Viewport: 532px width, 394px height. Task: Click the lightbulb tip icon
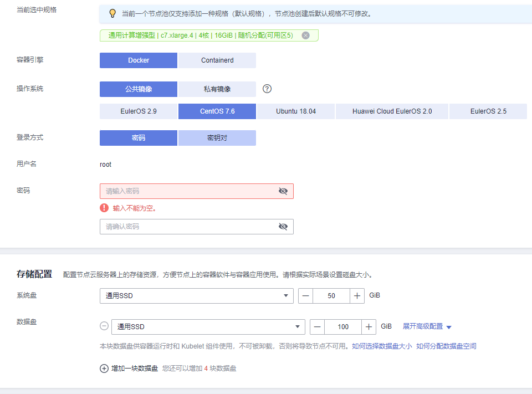pyautogui.click(x=112, y=13)
